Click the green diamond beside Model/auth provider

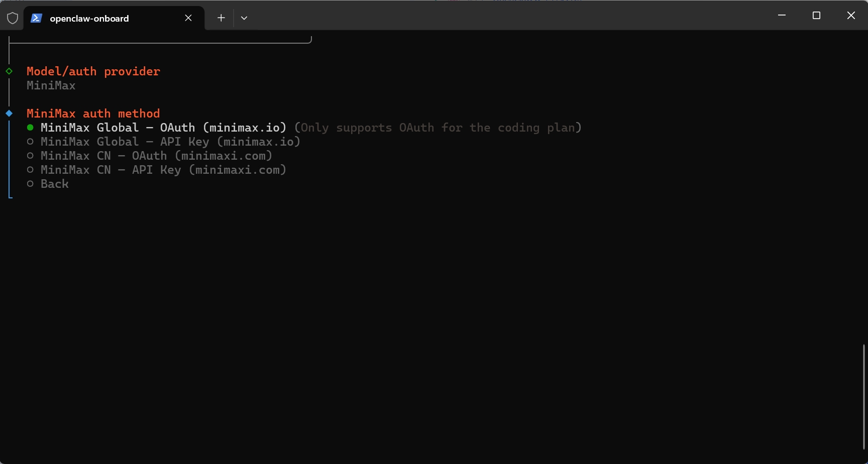point(9,71)
